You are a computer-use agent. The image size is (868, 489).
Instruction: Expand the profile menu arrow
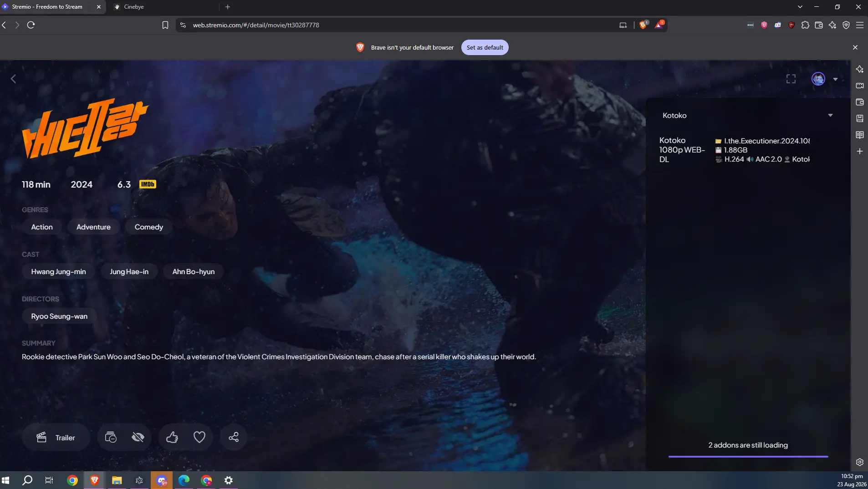coord(835,79)
